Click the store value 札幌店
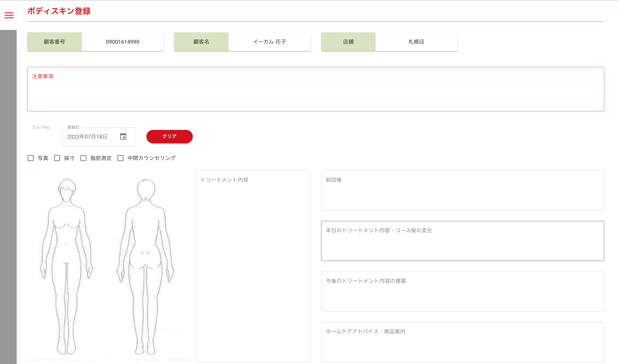 pyautogui.click(x=416, y=42)
